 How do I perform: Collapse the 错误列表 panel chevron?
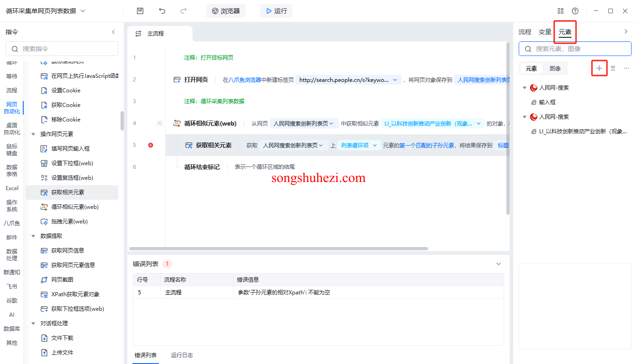pyautogui.click(x=499, y=264)
